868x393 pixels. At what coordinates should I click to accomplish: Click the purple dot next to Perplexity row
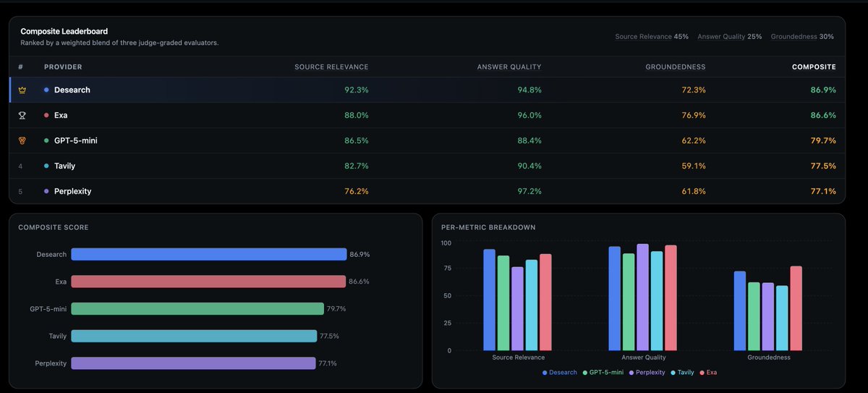46,191
